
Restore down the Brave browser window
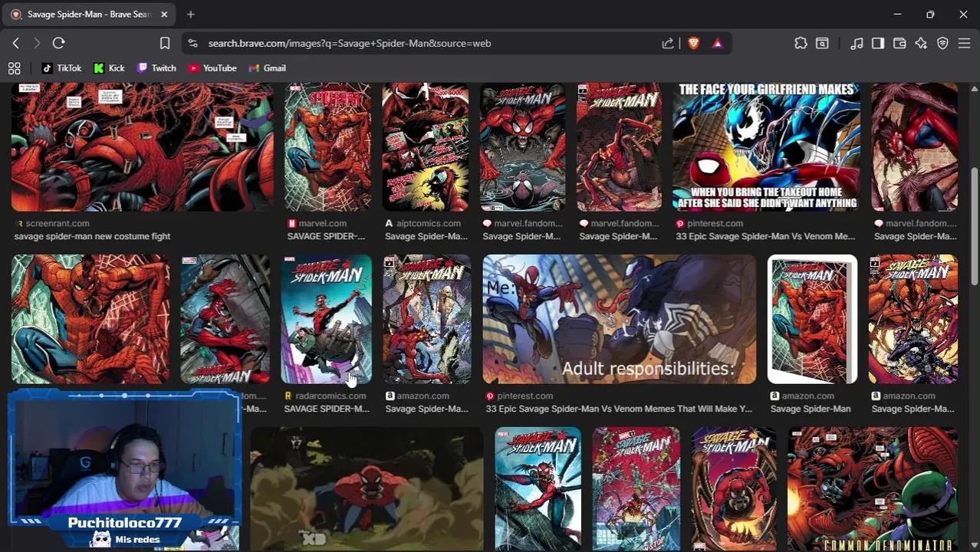(930, 14)
